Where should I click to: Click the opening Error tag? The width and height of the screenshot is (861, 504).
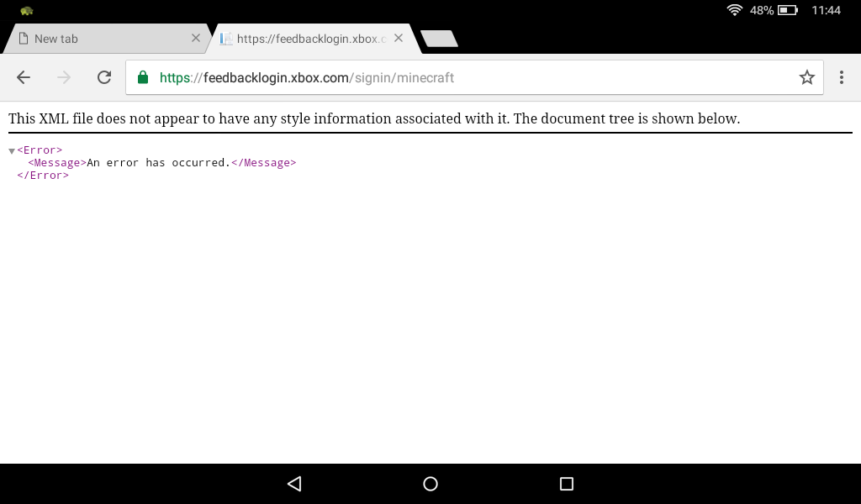coord(40,150)
